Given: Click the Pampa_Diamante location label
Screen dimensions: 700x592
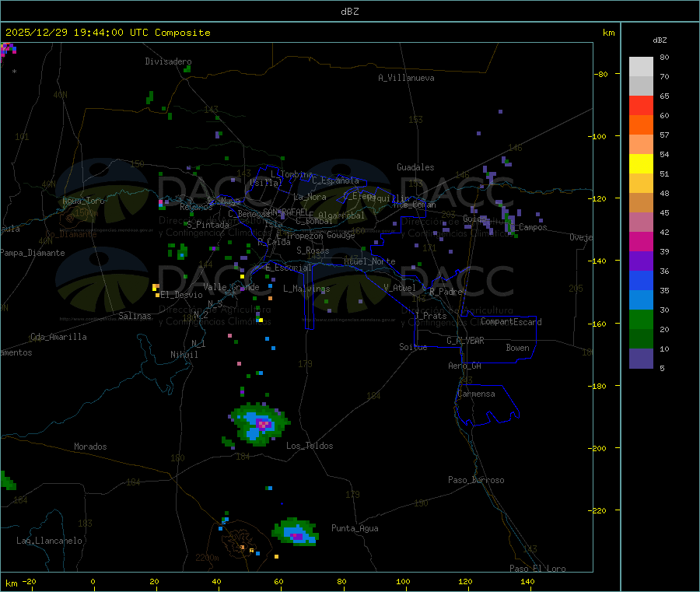Looking at the screenshot, I should coord(32,253).
